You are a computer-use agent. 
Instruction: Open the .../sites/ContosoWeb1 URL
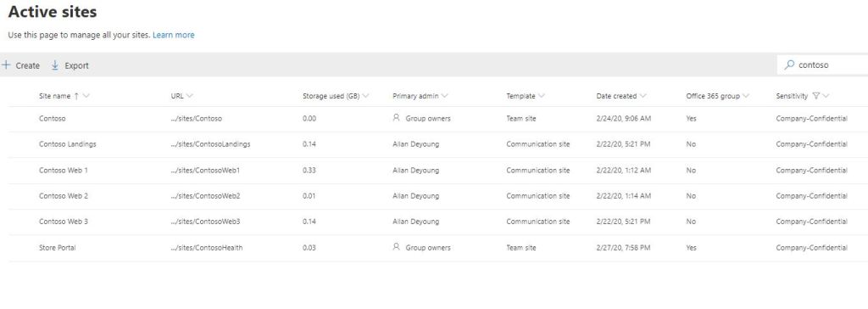click(x=205, y=171)
